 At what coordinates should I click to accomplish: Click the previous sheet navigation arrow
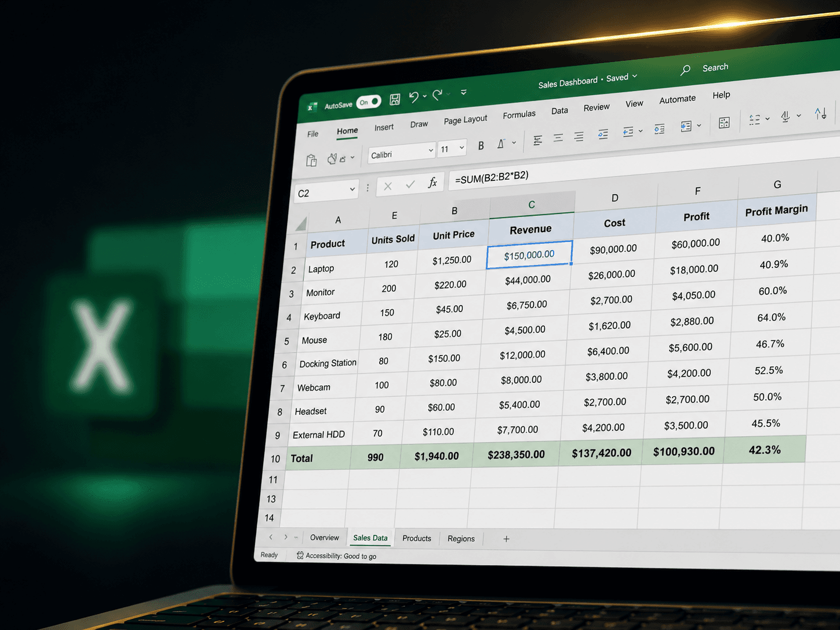point(271,537)
